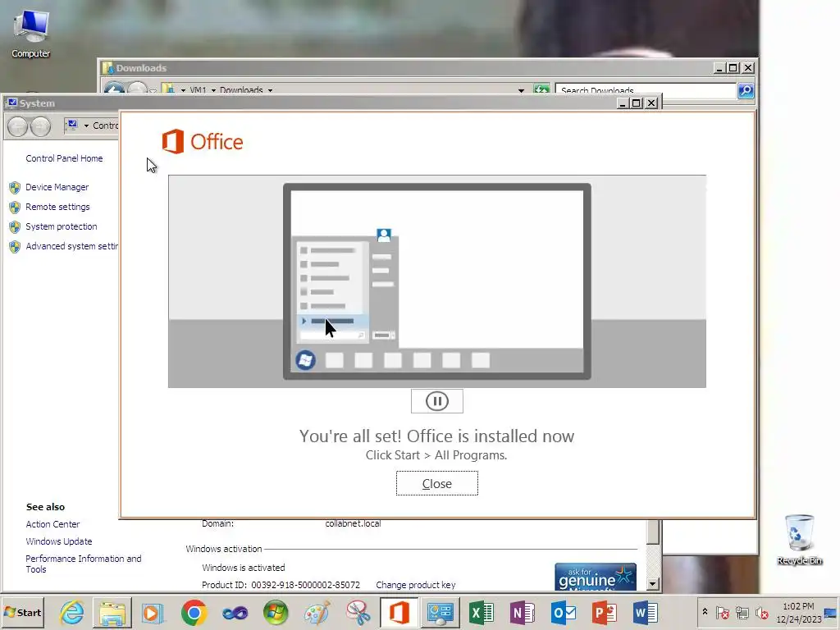
Task: Show hidden system tray icons
Action: [x=705, y=612]
